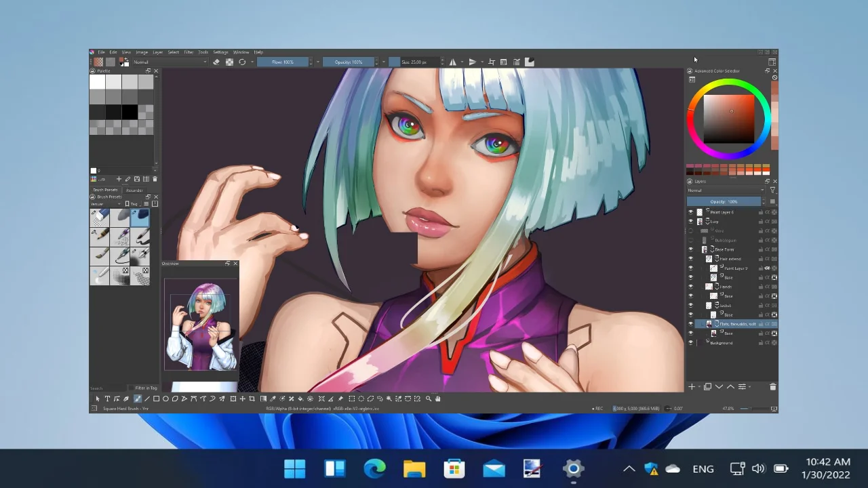Select the Zoom magnifier tool
868x488 pixels.
click(429, 399)
